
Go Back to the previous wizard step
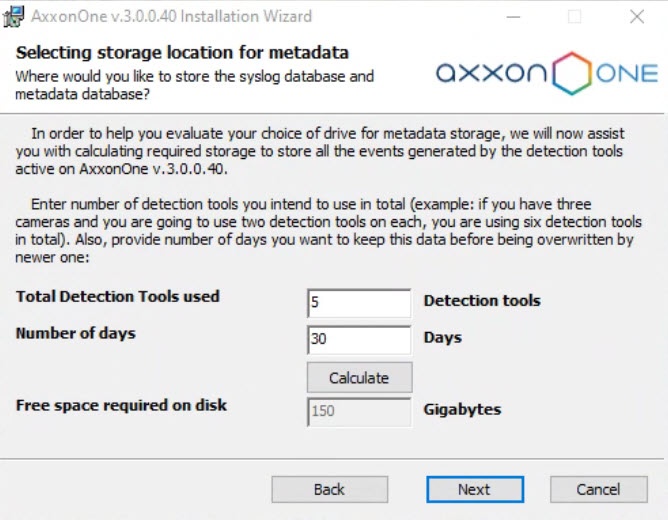click(x=329, y=489)
